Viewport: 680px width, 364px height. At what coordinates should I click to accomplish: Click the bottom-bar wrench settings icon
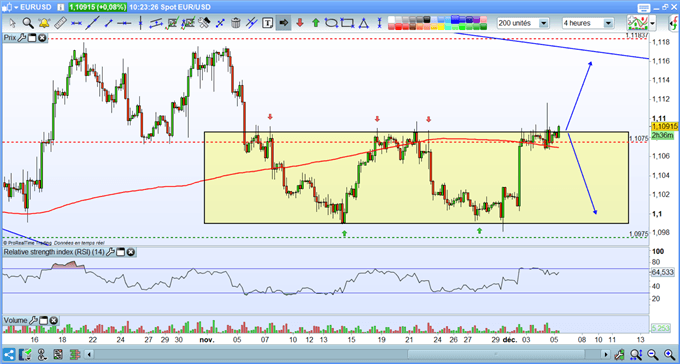point(620,354)
